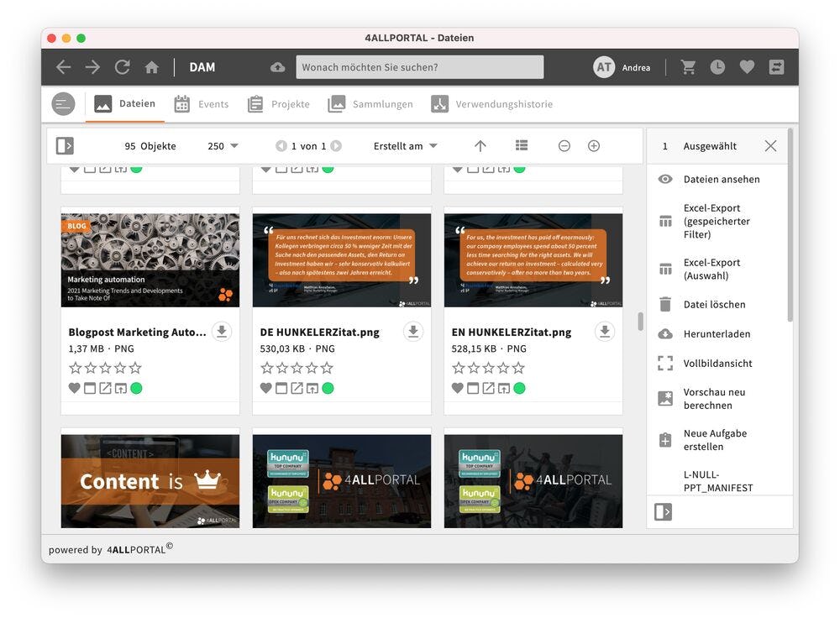Decrease thumbnail size with minus icon
The image size is (840, 618).
tap(564, 145)
